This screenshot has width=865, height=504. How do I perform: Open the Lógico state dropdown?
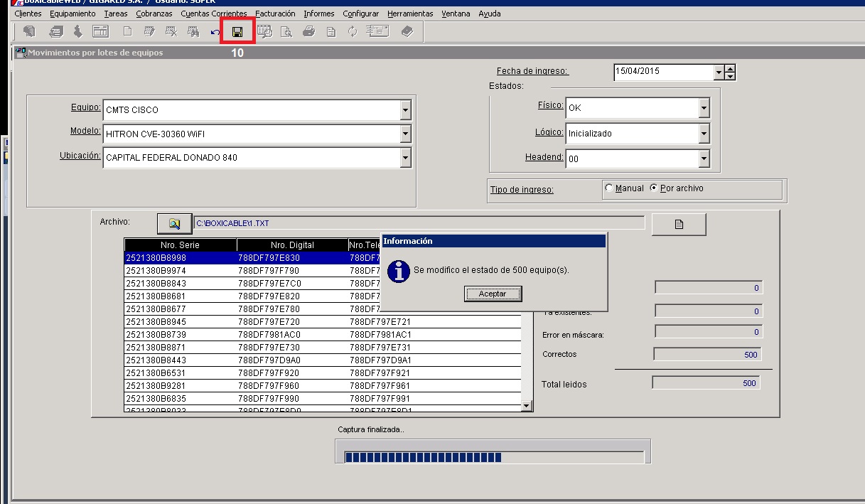coord(704,133)
